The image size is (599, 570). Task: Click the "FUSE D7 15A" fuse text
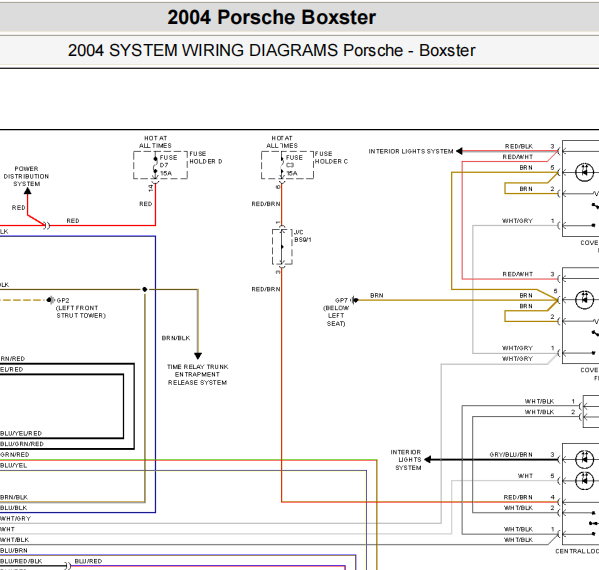pos(168,165)
